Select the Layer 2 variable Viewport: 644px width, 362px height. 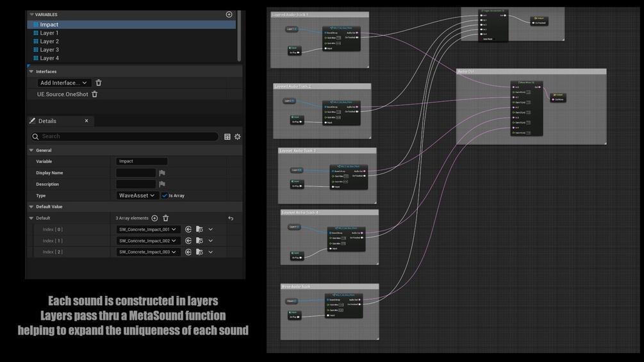(x=131, y=42)
